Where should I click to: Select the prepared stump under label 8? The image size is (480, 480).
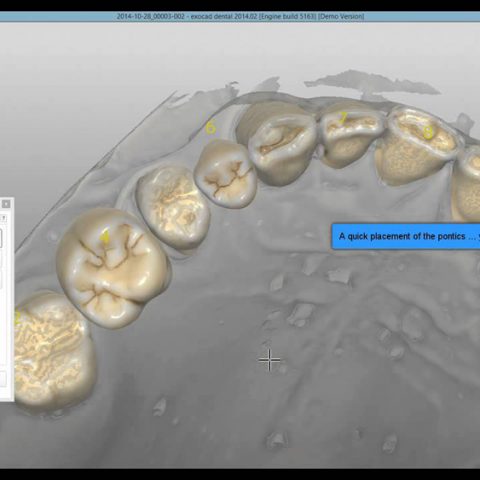click(x=418, y=145)
